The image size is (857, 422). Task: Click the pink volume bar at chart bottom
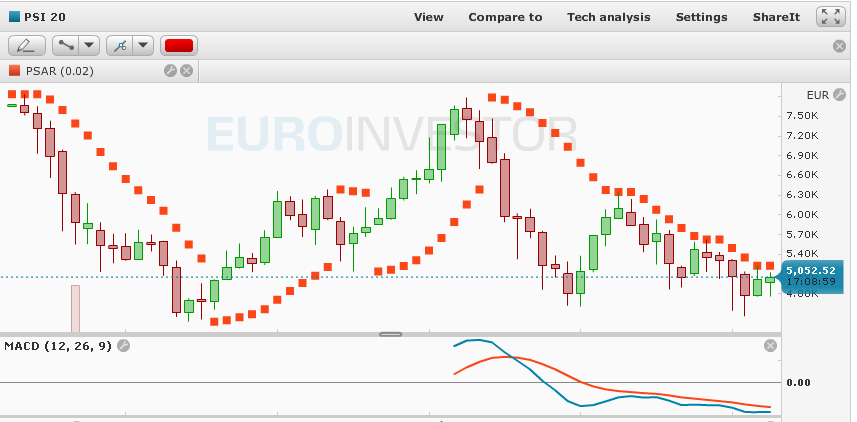pos(75,308)
